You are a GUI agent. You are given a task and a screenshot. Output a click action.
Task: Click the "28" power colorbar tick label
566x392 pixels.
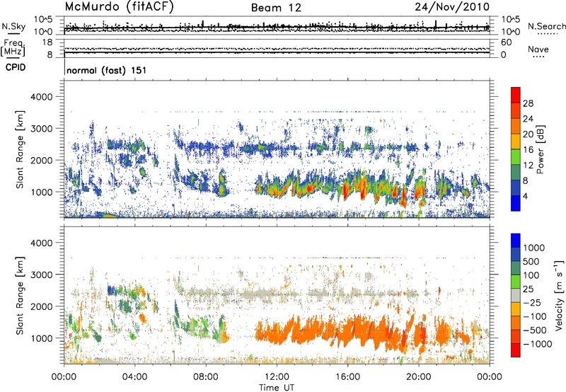coord(528,103)
